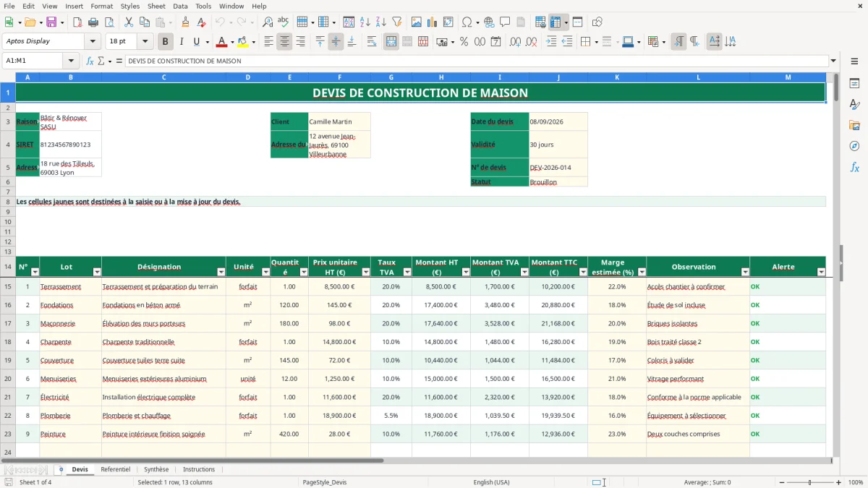Open font color dropdown arrow
The image size is (868, 488).
(232, 42)
